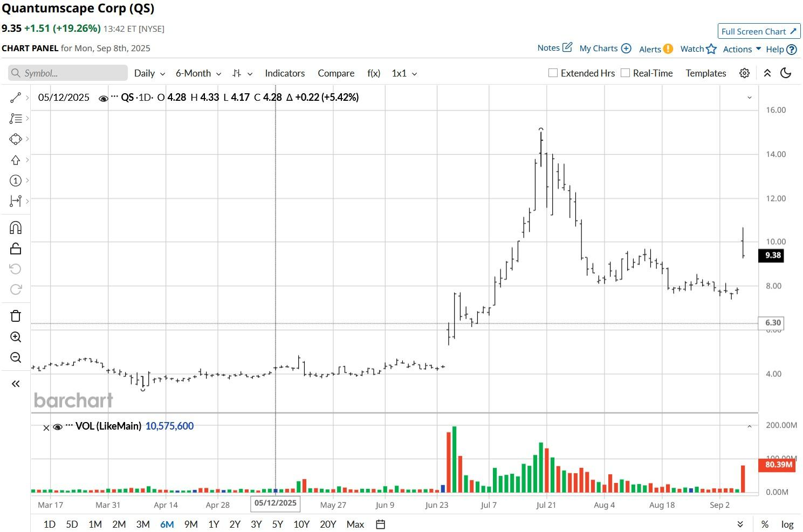
Task: Redo the last chart action
Action: tap(16, 289)
